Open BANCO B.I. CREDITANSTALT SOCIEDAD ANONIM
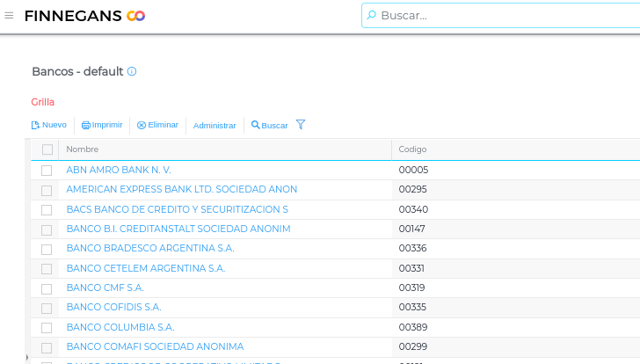 click(178, 229)
